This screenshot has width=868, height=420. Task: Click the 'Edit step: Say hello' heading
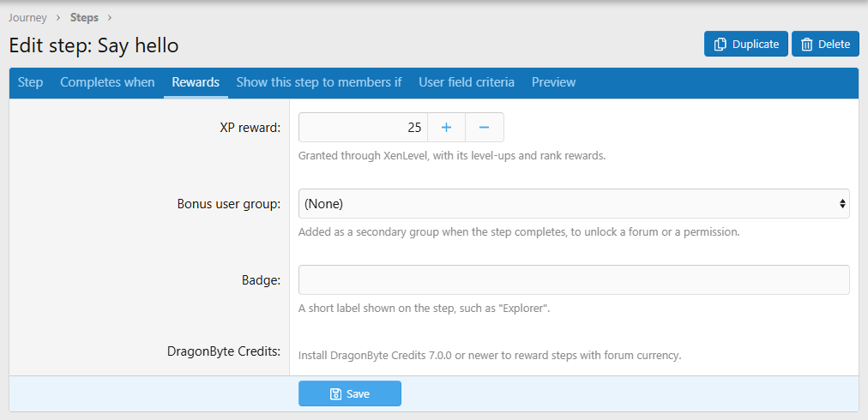(x=94, y=45)
